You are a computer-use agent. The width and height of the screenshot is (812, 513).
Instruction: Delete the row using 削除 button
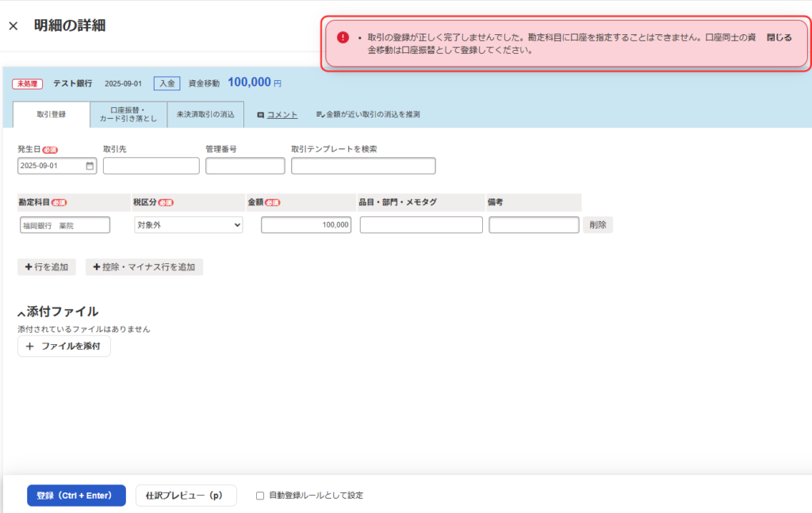[598, 225]
